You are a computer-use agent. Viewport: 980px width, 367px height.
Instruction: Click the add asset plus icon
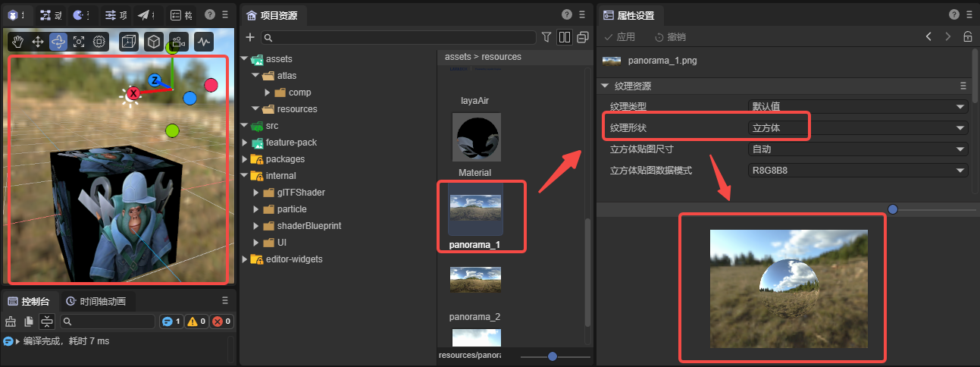pyautogui.click(x=250, y=37)
